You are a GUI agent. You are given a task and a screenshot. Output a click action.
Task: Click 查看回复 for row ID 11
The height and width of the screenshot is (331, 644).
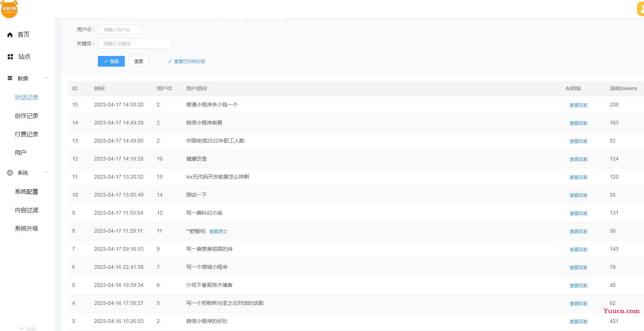coord(578,177)
